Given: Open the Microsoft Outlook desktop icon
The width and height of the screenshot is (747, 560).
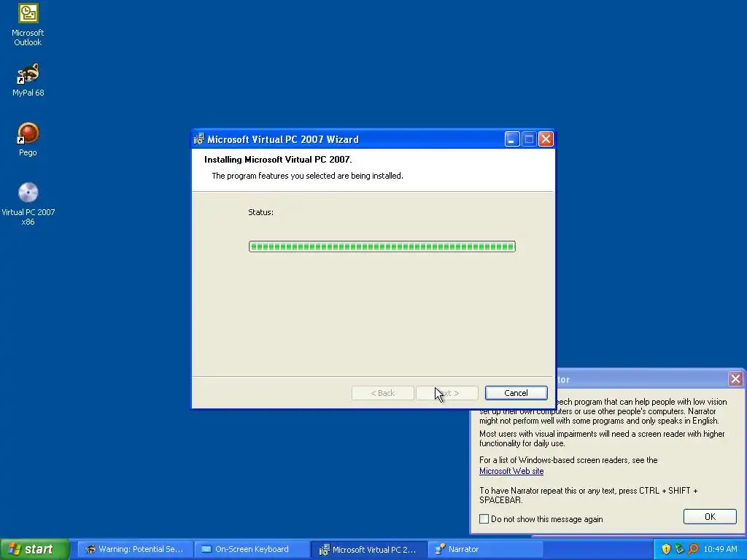Looking at the screenshot, I should point(28,25).
